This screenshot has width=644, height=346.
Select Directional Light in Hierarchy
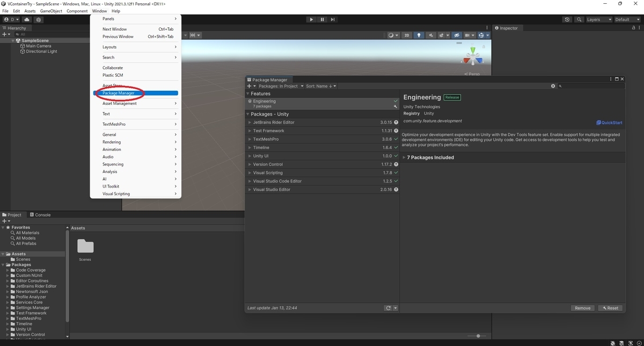tap(41, 52)
